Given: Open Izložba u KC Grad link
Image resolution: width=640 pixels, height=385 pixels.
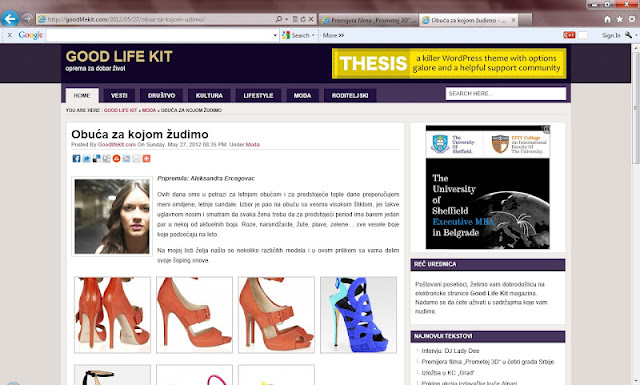Looking at the screenshot, I should click(x=448, y=373).
